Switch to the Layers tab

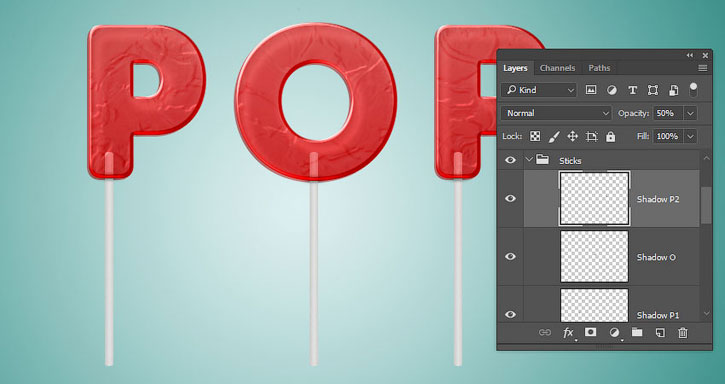coord(515,68)
